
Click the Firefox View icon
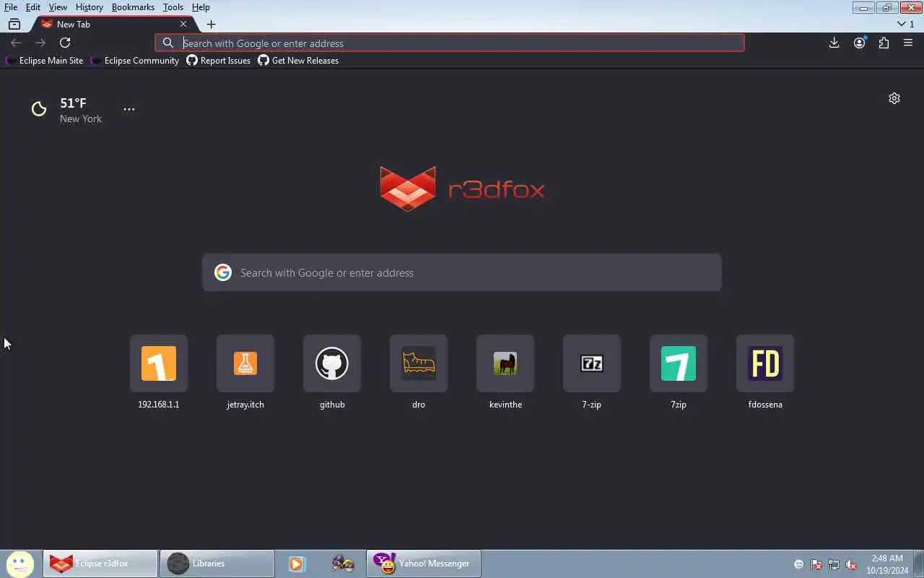tap(14, 24)
